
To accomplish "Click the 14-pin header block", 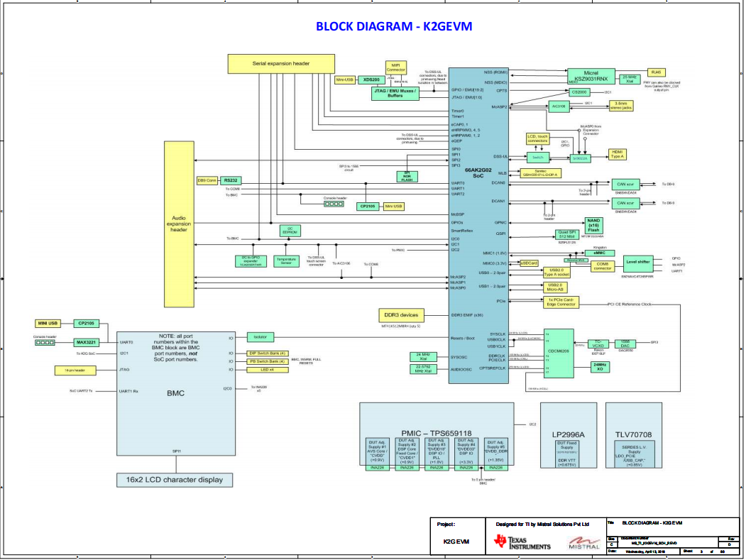I will pyautogui.click(x=75, y=370).
